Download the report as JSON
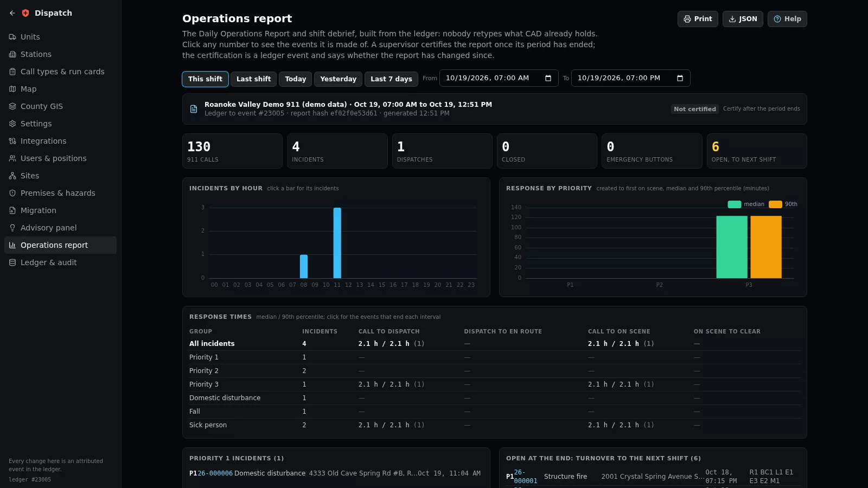The height and width of the screenshot is (488, 868). 743,19
